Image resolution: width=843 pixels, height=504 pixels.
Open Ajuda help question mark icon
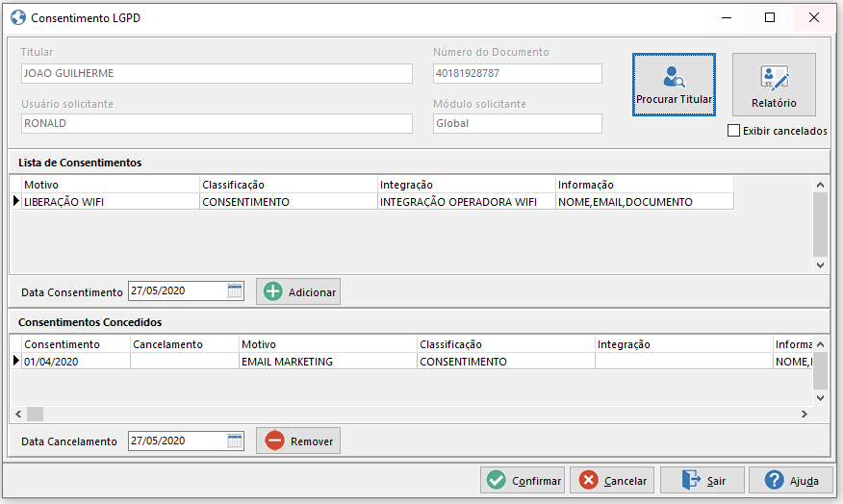pos(773,480)
